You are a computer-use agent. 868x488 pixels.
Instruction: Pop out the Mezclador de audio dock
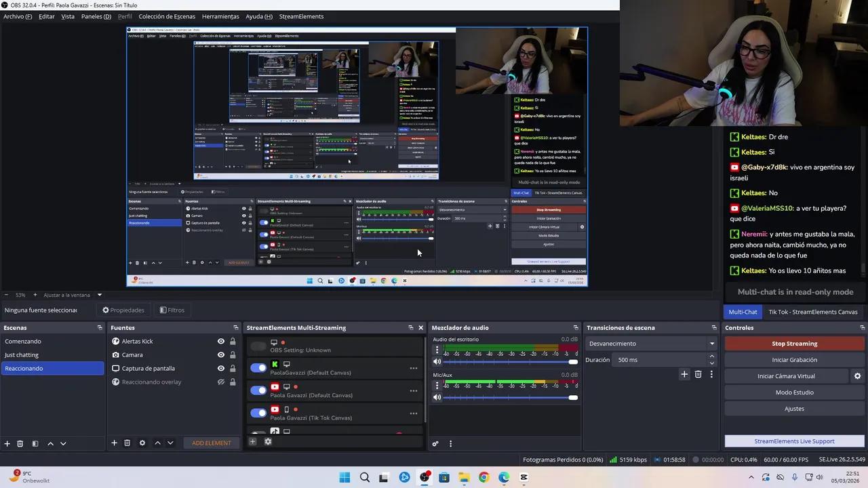tap(576, 328)
